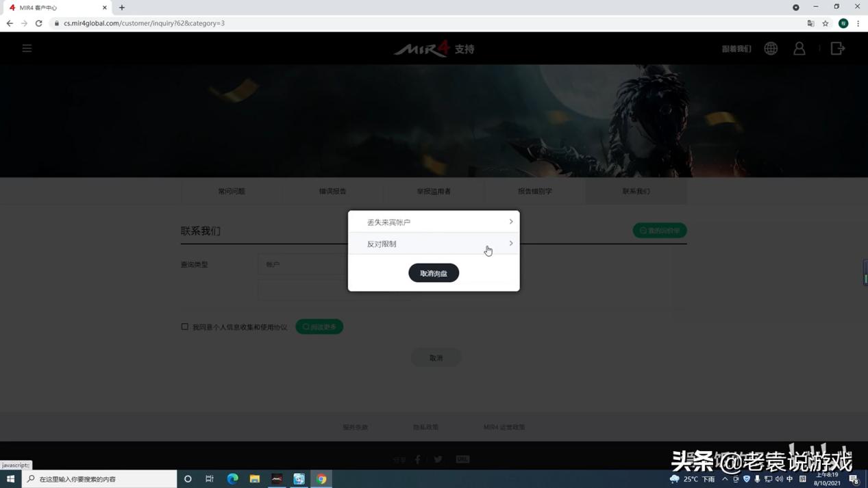
Task: Open the hamburger navigation menu
Action: point(26,48)
